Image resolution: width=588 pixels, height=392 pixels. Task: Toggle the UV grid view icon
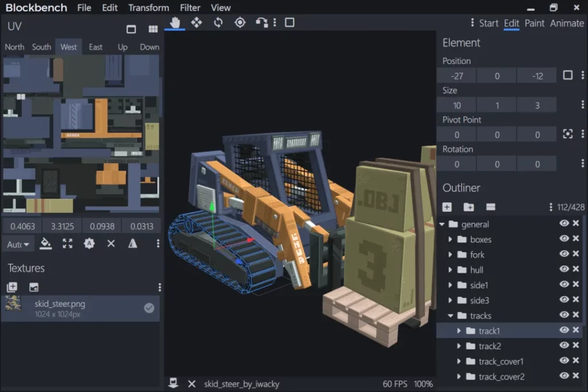153,29
